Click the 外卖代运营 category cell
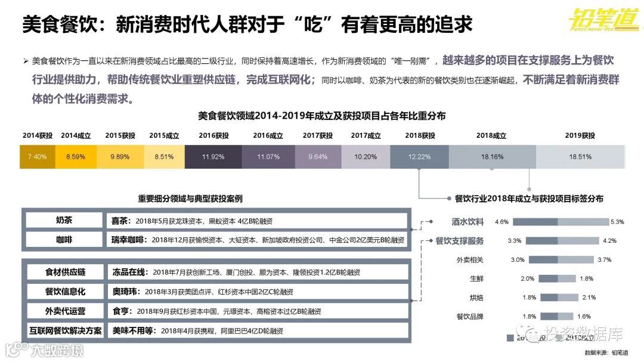 pyautogui.click(x=66, y=311)
